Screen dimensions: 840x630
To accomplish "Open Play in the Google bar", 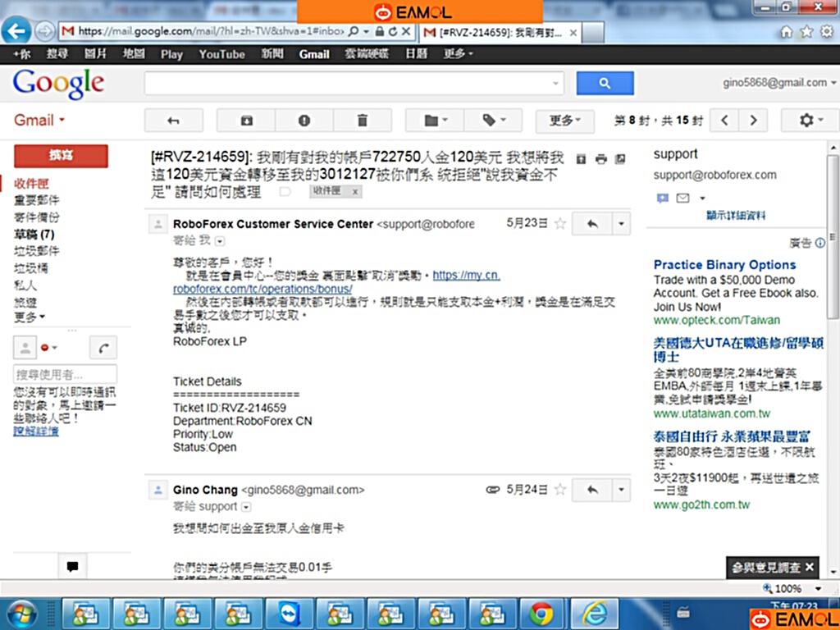I will pyautogui.click(x=171, y=54).
